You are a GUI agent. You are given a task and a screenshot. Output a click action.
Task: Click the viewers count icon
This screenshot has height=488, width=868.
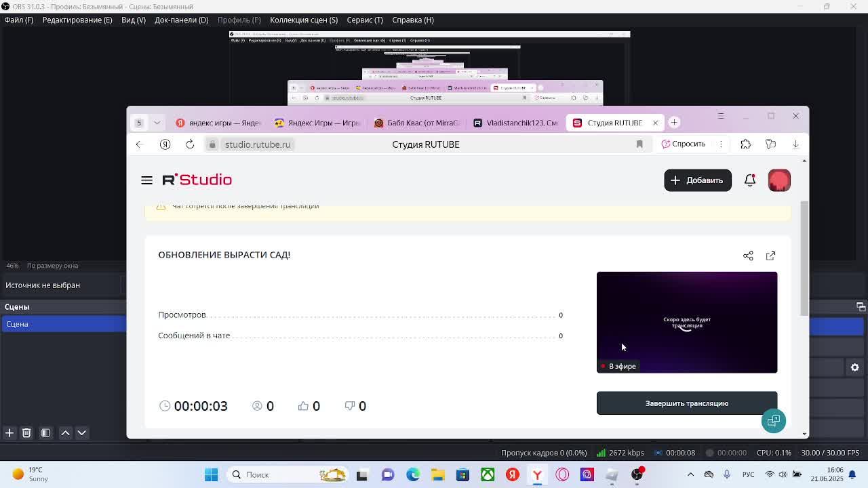coord(257,405)
